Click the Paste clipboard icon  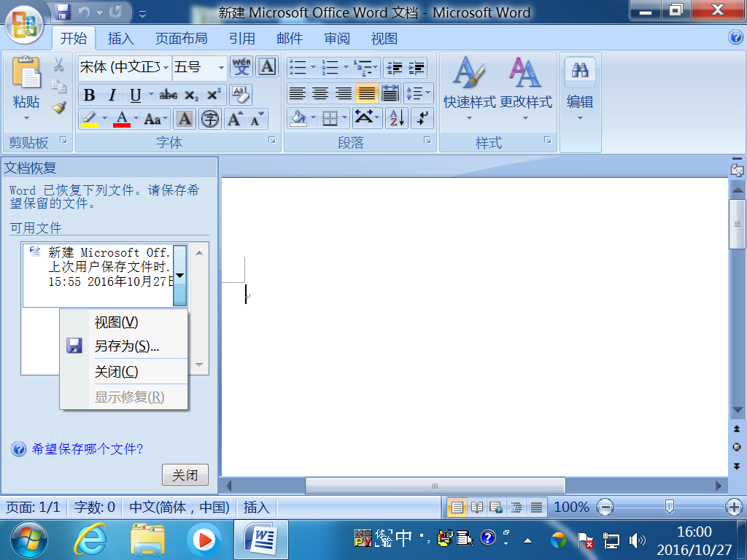(x=26, y=72)
